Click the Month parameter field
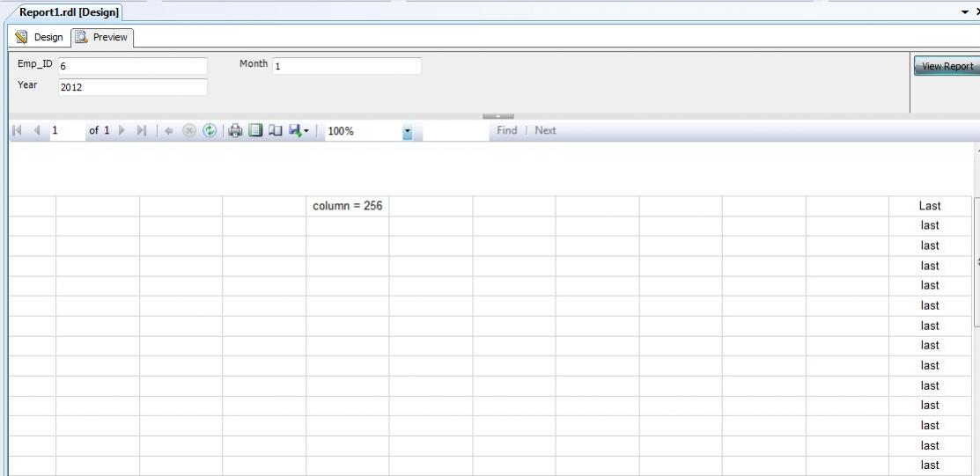This screenshot has height=476, width=980. click(x=347, y=66)
